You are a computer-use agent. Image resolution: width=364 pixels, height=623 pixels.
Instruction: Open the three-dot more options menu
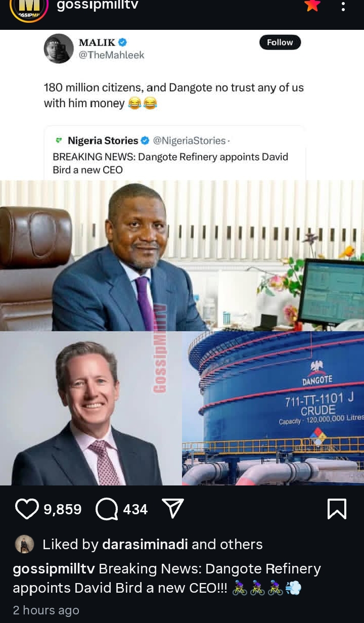[x=343, y=7]
